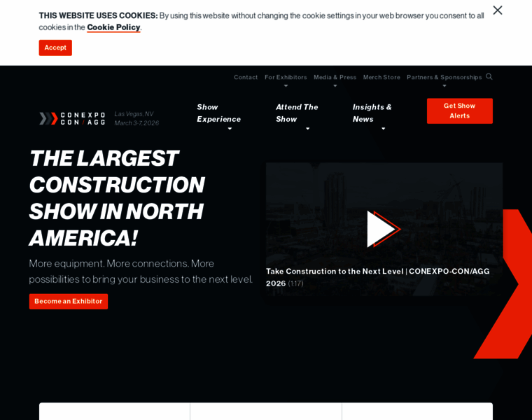
Task: Open the Attend The Show menu
Action: click(x=297, y=113)
